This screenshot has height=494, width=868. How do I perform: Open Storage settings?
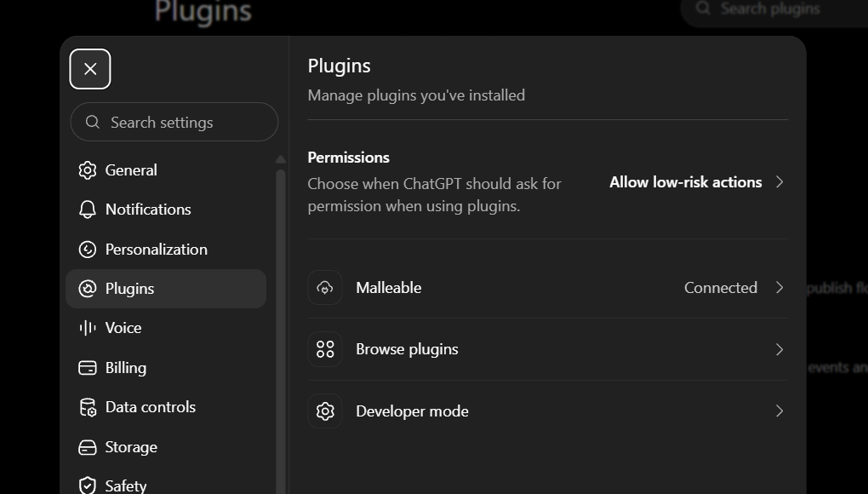166,447
